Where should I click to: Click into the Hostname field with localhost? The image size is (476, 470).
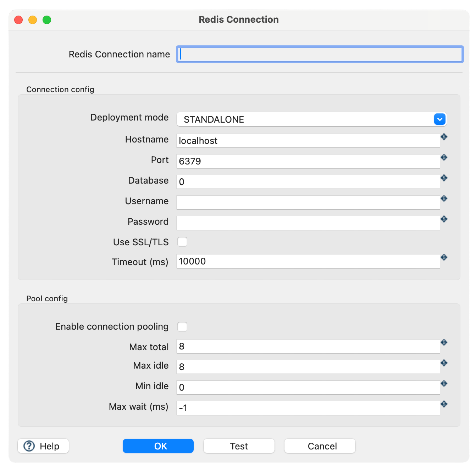coord(308,141)
